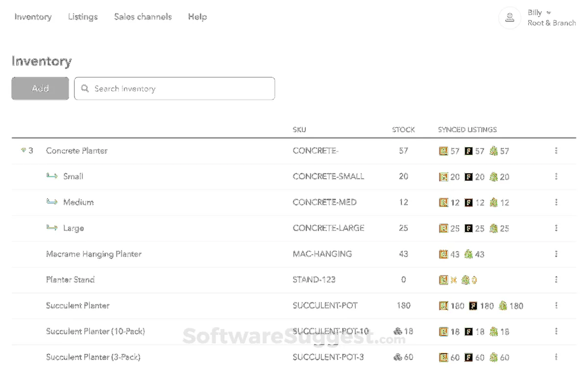588x376 pixels.
Task: Open row options for Planter Stand
Action: pyautogui.click(x=556, y=280)
